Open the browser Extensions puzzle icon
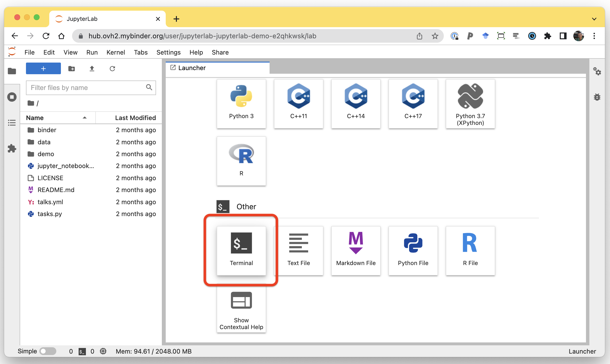This screenshot has height=364, width=610. tap(547, 36)
